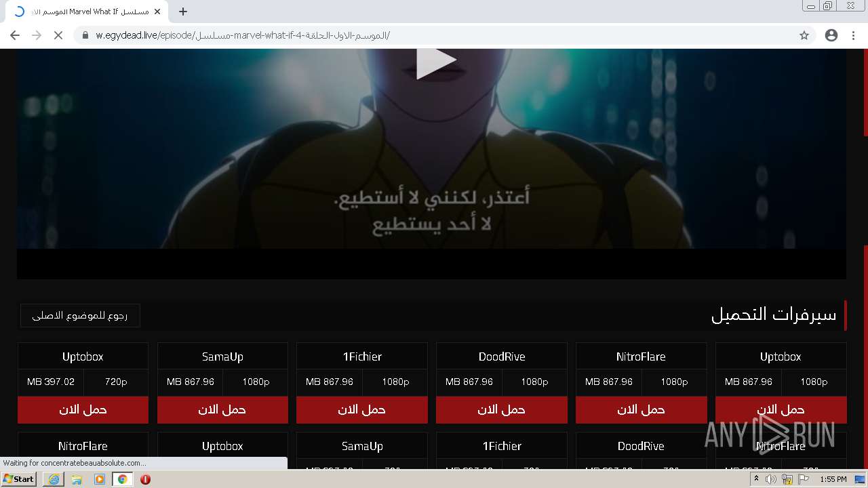Close the Marvel What If tab

(157, 12)
